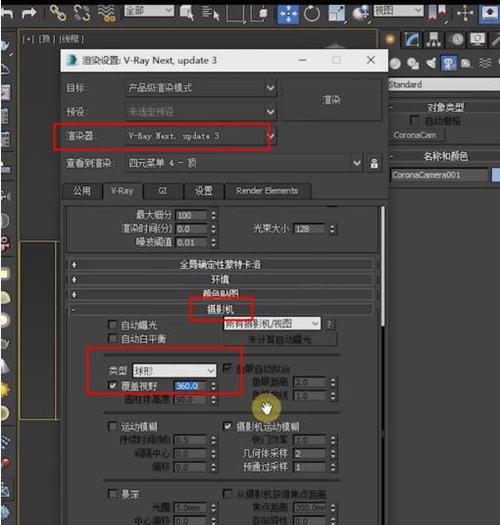Screen dimensions: 500x525
Task: Activate the Select and Place tool
Action: point(361,14)
